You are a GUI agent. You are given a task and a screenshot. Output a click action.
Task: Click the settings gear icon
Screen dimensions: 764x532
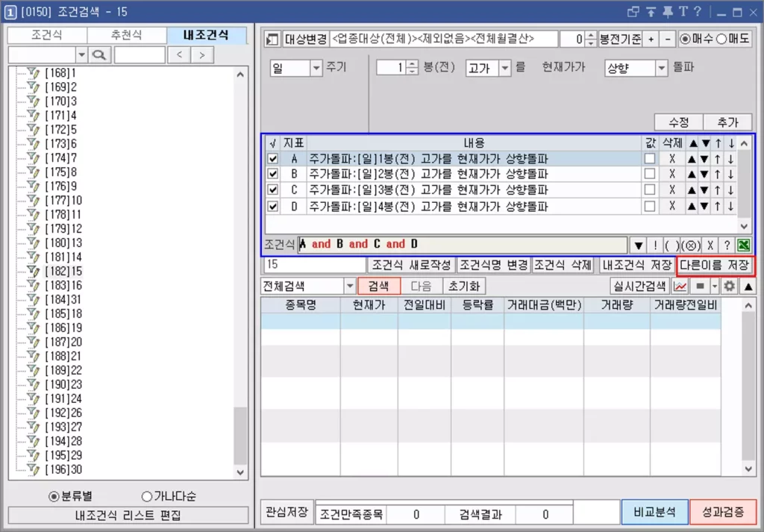click(729, 286)
